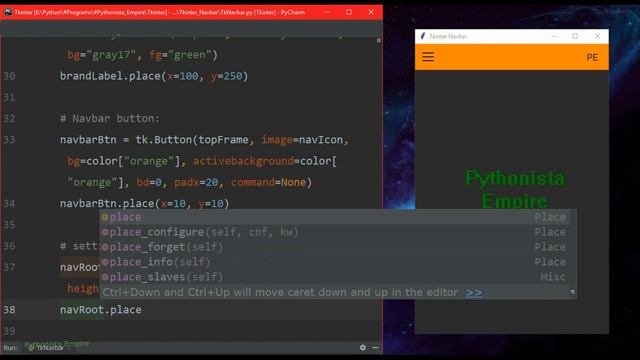Image resolution: width=640 pixels, height=360 pixels.
Task: Click the Run label in bottom panel
Action: (11, 348)
